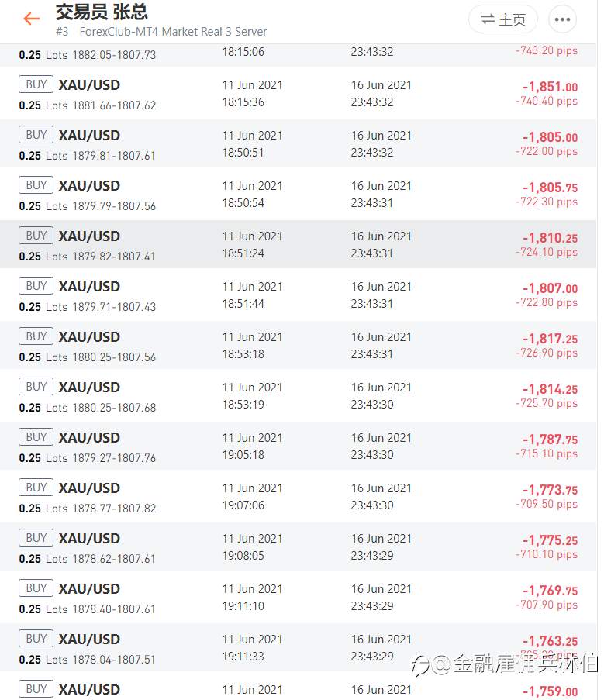
Task: Select the highlighted -1,810.25 trade row
Action: click(299, 245)
